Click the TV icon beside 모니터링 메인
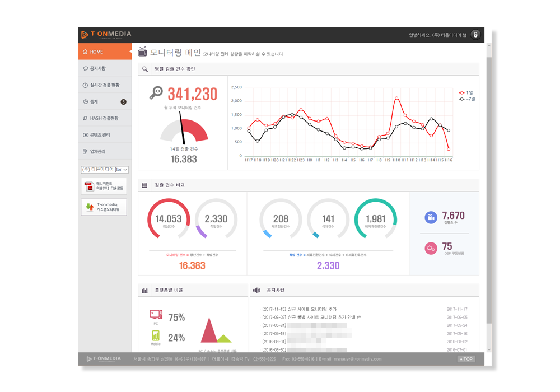 [142, 52]
